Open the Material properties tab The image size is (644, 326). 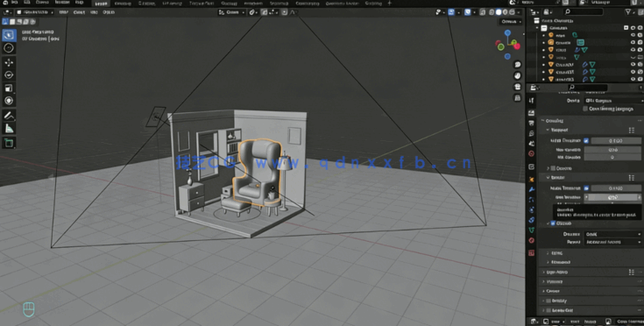coord(532,240)
